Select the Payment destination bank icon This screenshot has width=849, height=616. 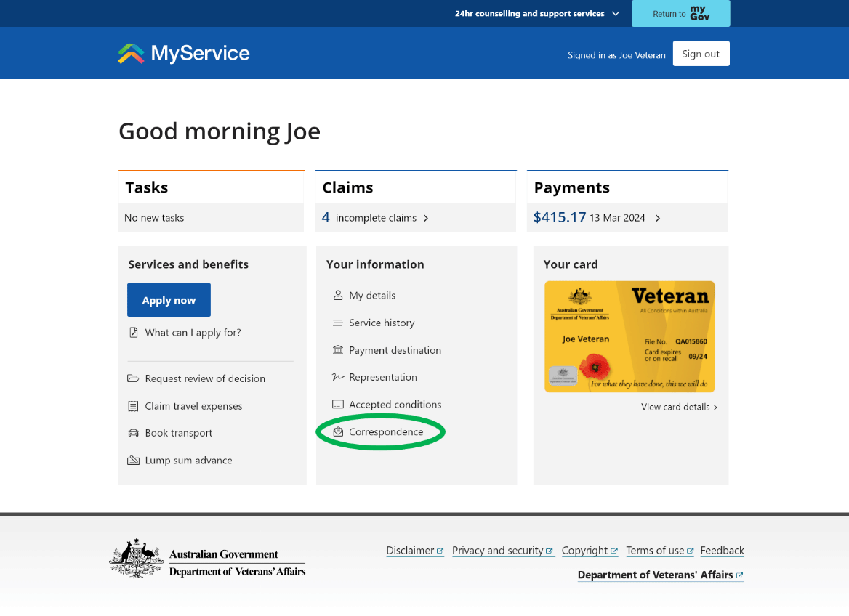(337, 350)
